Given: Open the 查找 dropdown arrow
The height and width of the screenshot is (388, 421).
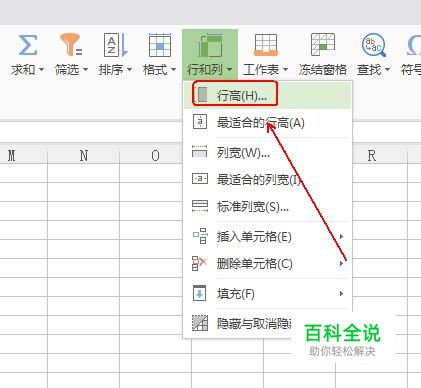Looking at the screenshot, I should (388, 70).
